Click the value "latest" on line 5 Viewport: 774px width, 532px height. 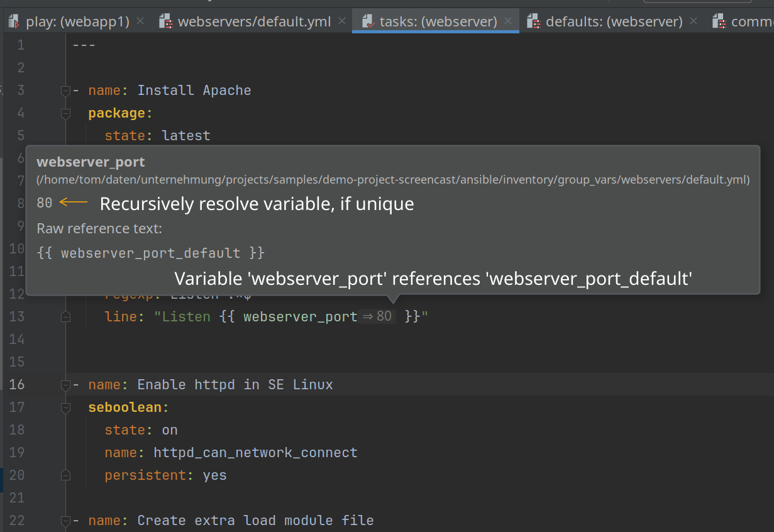click(x=186, y=136)
